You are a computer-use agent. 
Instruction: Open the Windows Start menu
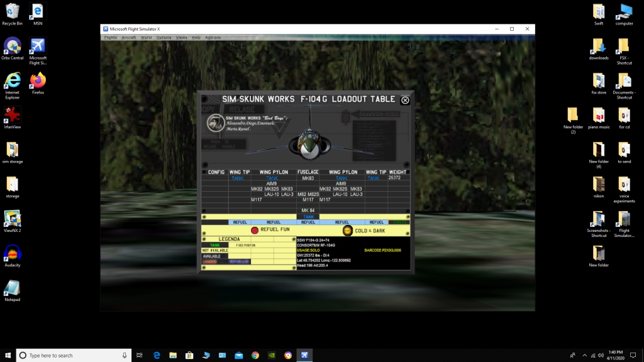(x=8, y=356)
